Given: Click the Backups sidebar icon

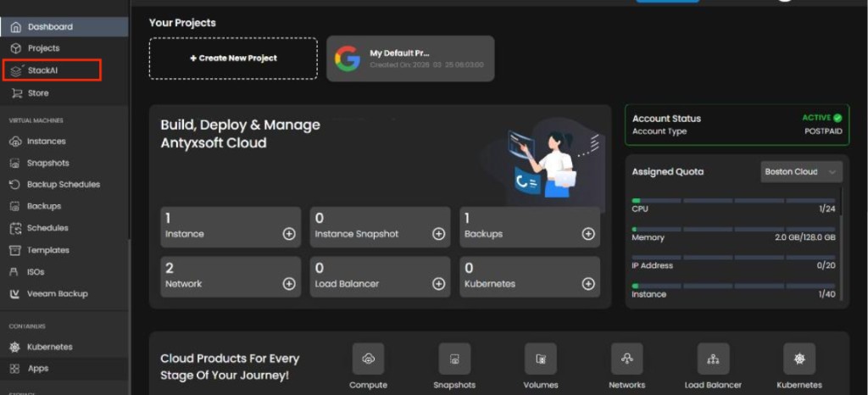Looking at the screenshot, I should tap(15, 206).
